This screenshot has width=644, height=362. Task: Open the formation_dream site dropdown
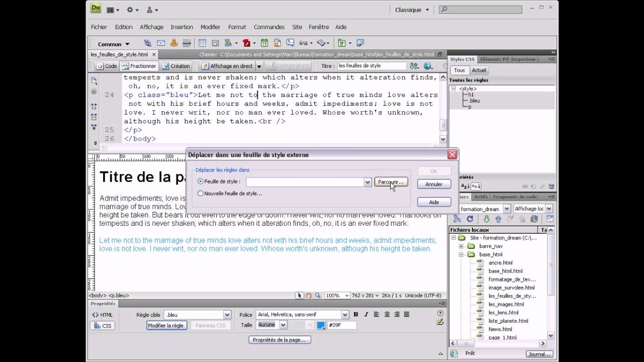[x=506, y=209]
